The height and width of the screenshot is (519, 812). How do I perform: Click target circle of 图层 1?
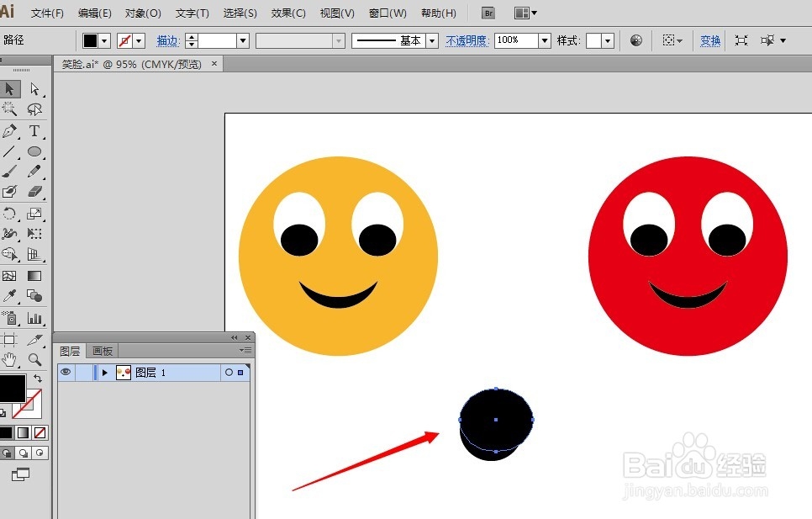pos(229,373)
